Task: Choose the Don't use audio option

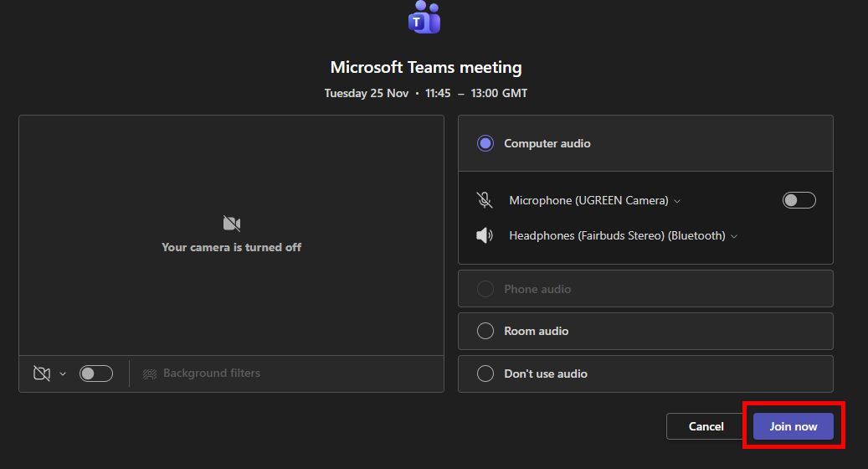Action: 485,374
